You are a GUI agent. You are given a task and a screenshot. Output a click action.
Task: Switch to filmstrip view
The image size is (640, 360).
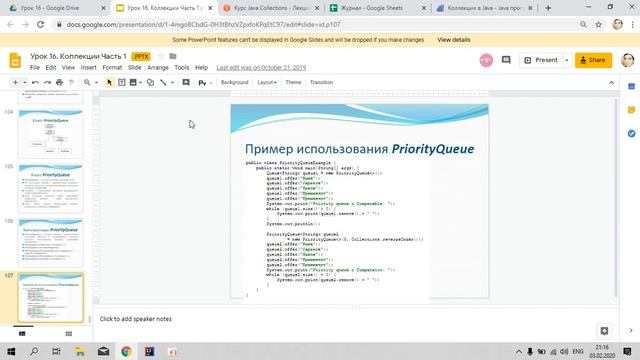tap(22, 333)
